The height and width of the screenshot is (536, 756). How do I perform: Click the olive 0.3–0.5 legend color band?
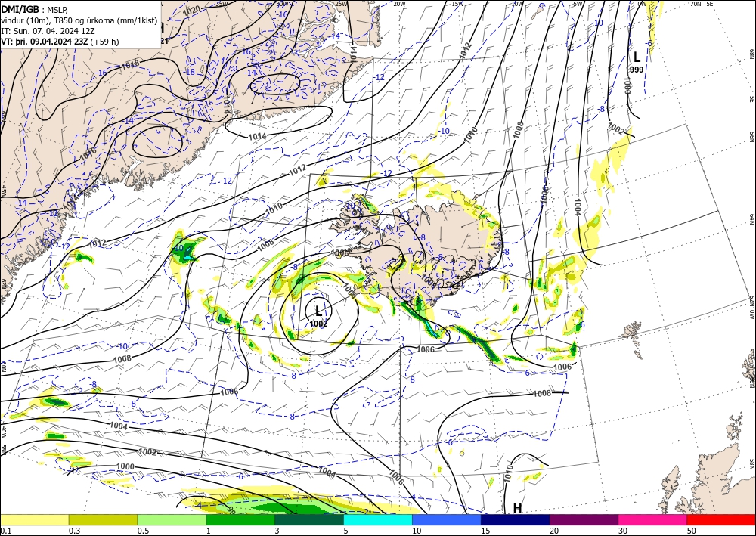click(103, 519)
